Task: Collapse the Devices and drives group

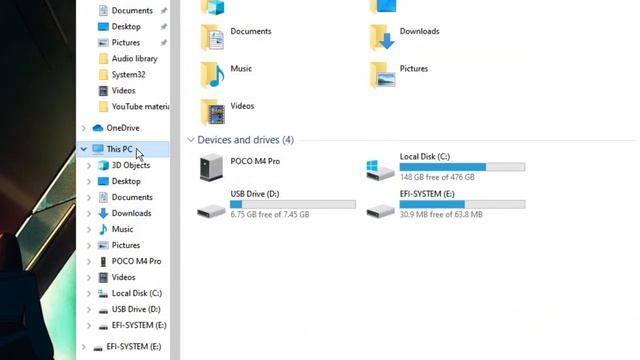Action: tap(191, 140)
